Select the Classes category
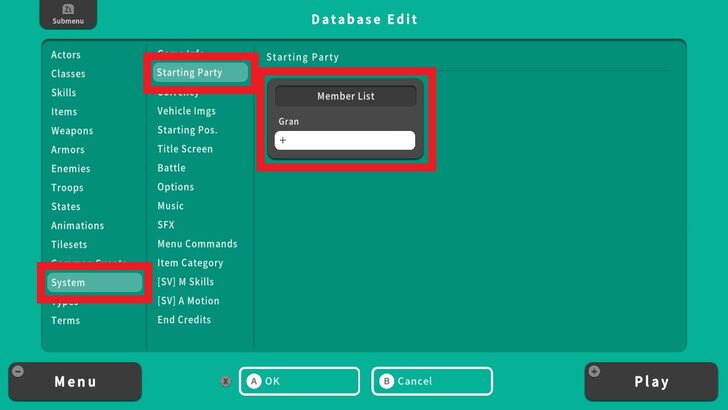Viewport: 728px width, 410px height. point(68,74)
